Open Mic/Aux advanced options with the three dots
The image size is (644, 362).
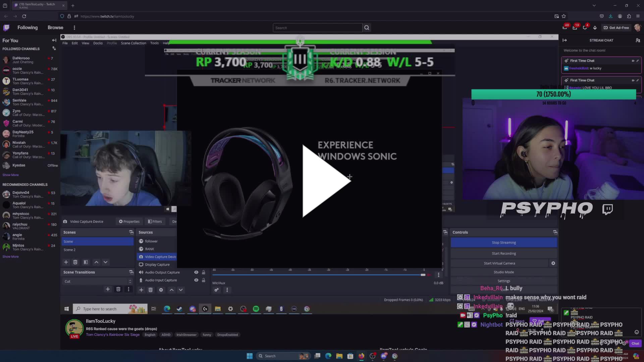point(227,290)
